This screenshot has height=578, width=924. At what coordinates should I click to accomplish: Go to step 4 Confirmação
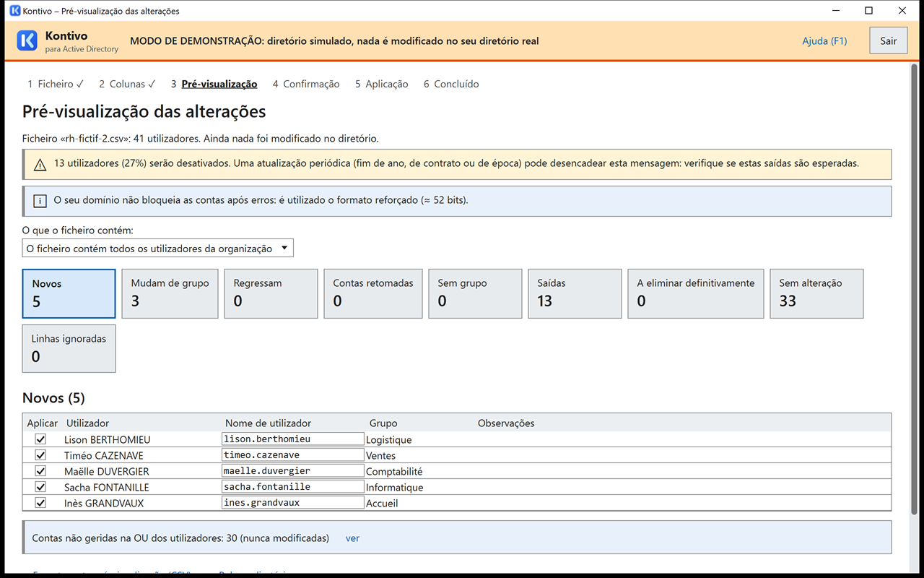[306, 84]
